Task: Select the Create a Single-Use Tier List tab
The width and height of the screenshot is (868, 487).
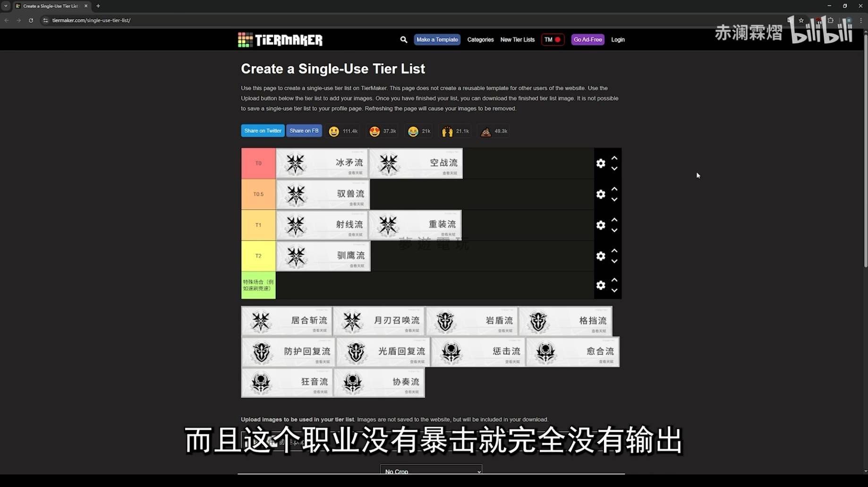Action: [51, 6]
